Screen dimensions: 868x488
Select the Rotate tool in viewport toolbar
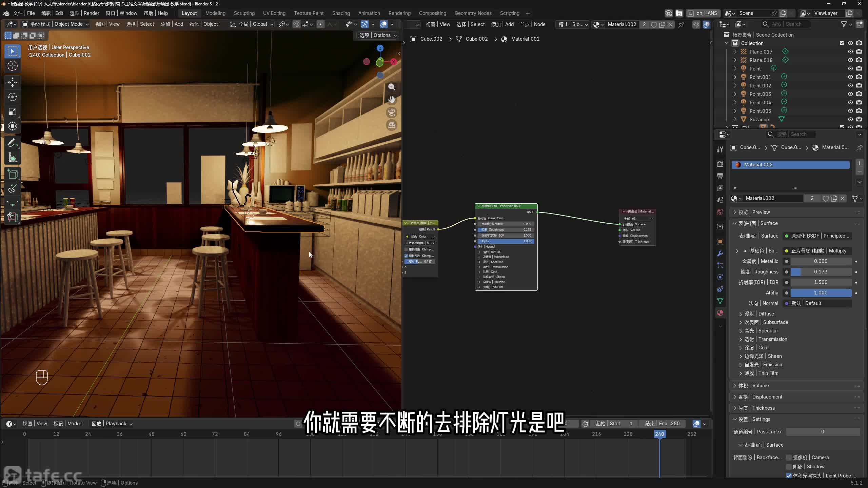click(13, 97)
